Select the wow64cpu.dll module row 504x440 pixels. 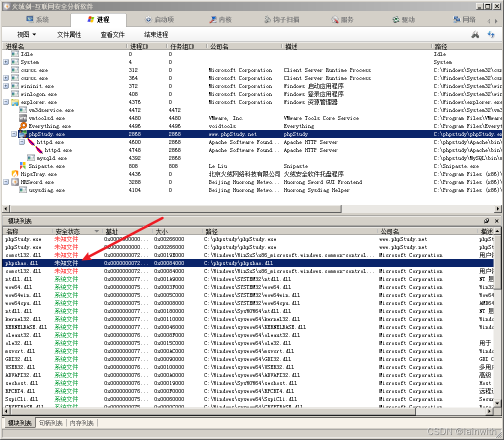tap(247, 303)
